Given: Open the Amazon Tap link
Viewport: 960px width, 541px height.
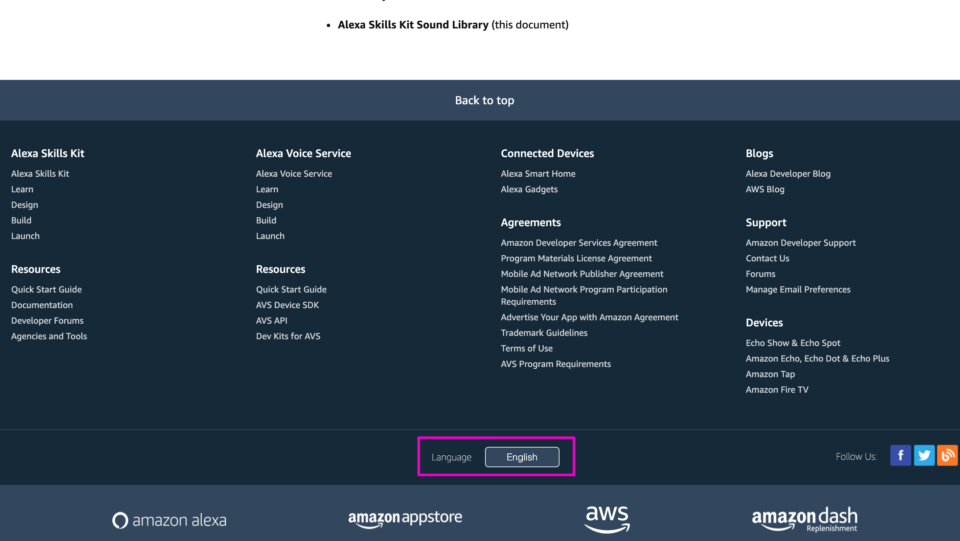Looking at the screenshot, I should coord(770,375).
